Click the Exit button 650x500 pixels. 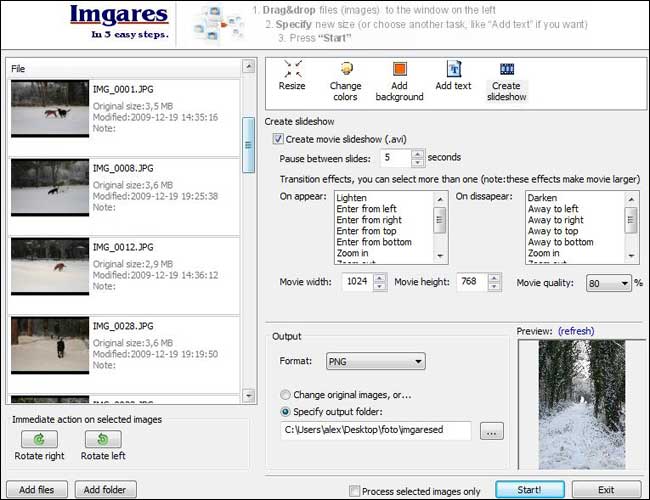coord(606,490)
